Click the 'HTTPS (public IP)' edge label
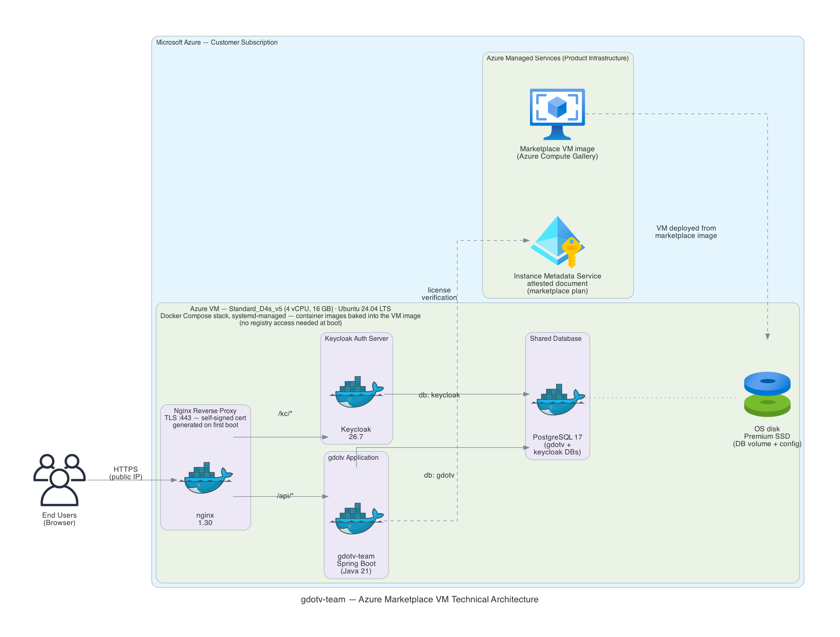The width and height of the screenshot is (840, 637). click(126, 473)
